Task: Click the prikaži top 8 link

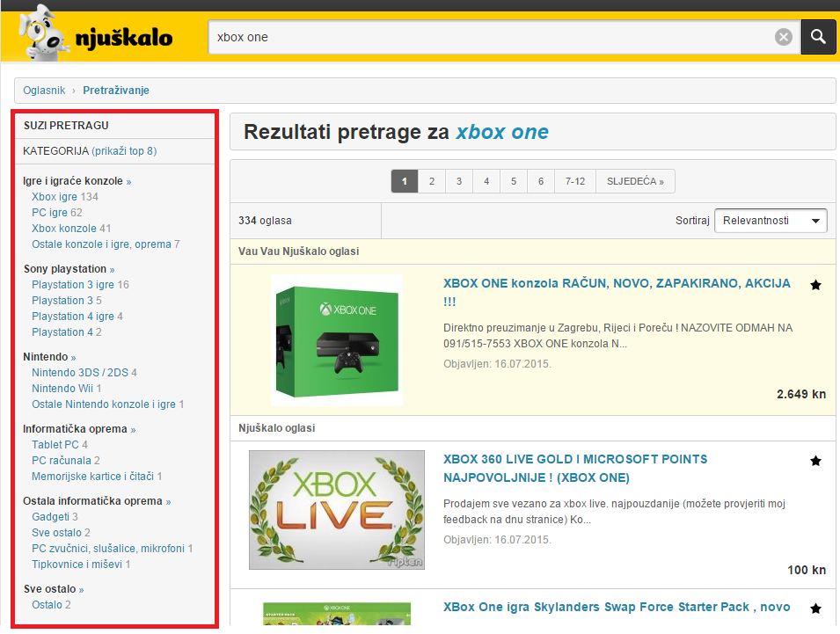Action: pos(124,151)
